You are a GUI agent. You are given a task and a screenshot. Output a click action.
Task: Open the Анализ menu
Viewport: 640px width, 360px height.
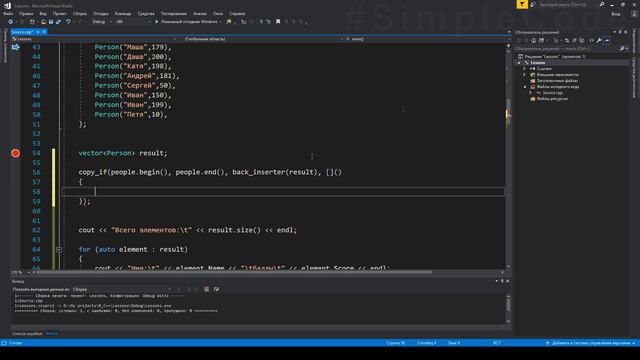pos(200,13)
